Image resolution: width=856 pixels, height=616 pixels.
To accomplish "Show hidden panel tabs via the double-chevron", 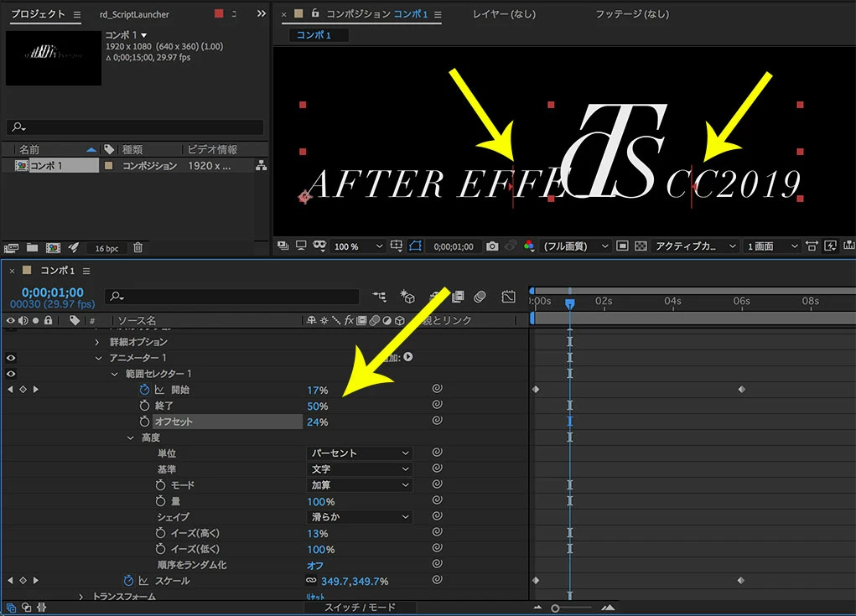I will coord(262,13).
